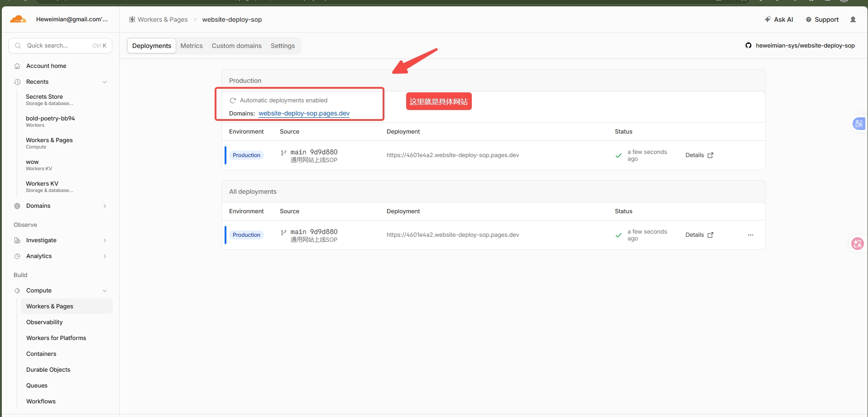Click Production badge in Production section row
The width and height of the screenshot is (868, 417).
pyautogui.click(x=246, y=155)
